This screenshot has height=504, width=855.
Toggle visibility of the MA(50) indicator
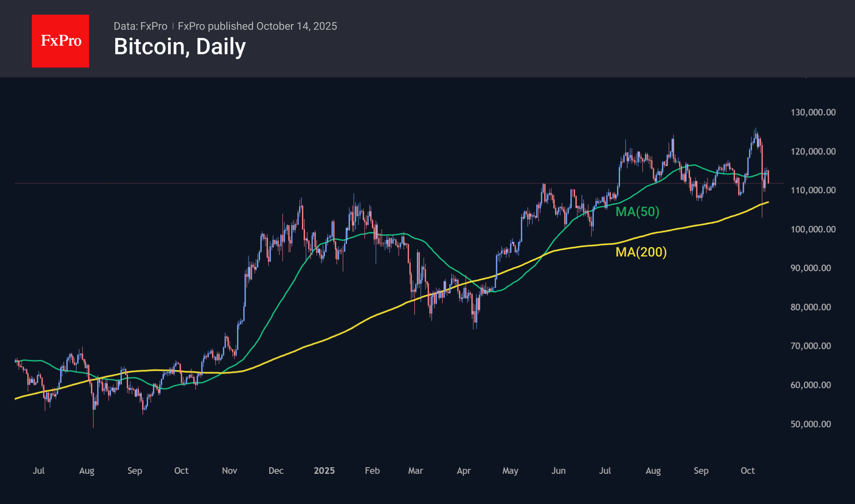tap(637, 212)
